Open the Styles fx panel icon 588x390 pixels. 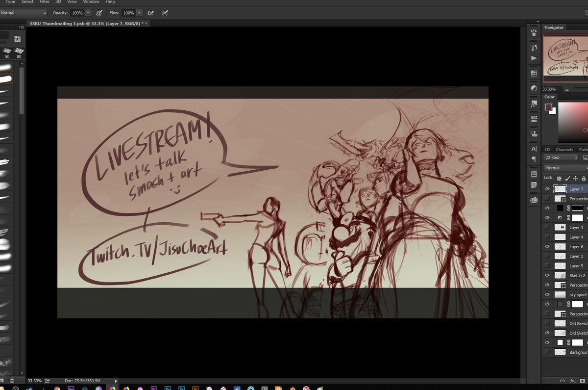[x=534, y=104]
